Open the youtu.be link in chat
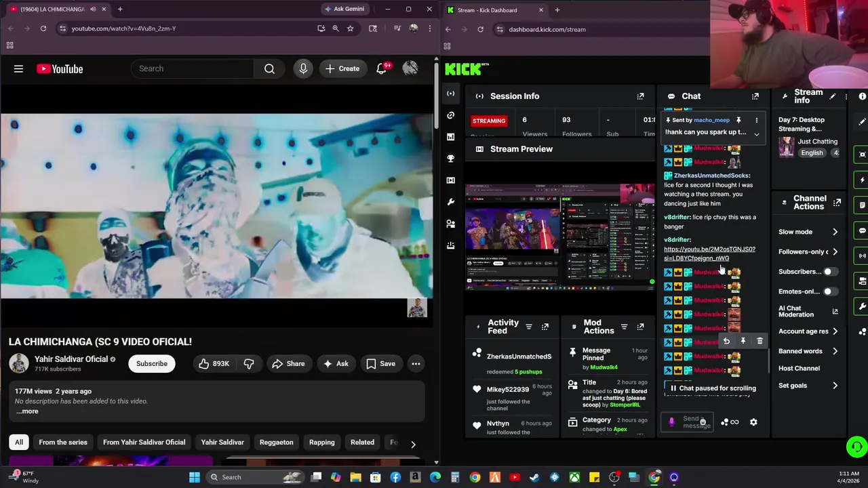Screen dimensions: 868x488 click(709, 253)
